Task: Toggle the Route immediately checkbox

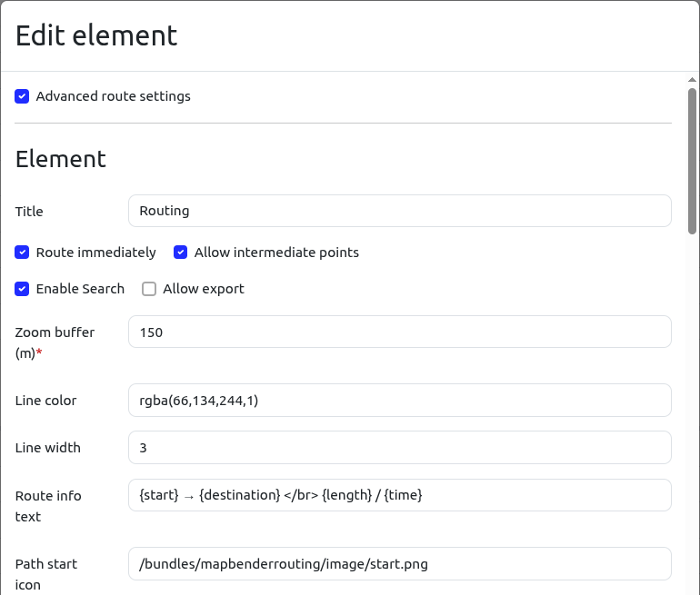Action: coord(23,253)
